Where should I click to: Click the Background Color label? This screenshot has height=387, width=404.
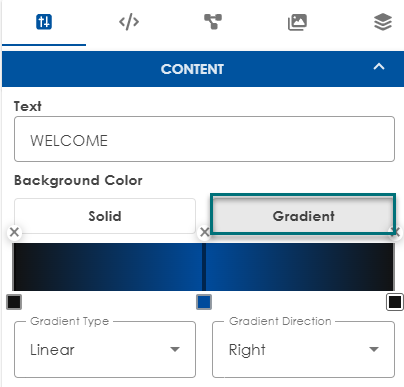78,180
